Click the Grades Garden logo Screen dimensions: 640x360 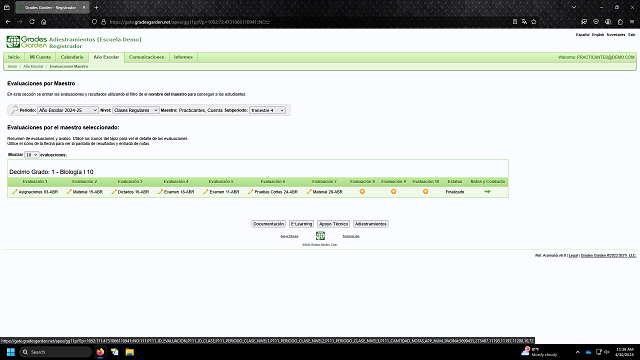click(x=27, y=42)
